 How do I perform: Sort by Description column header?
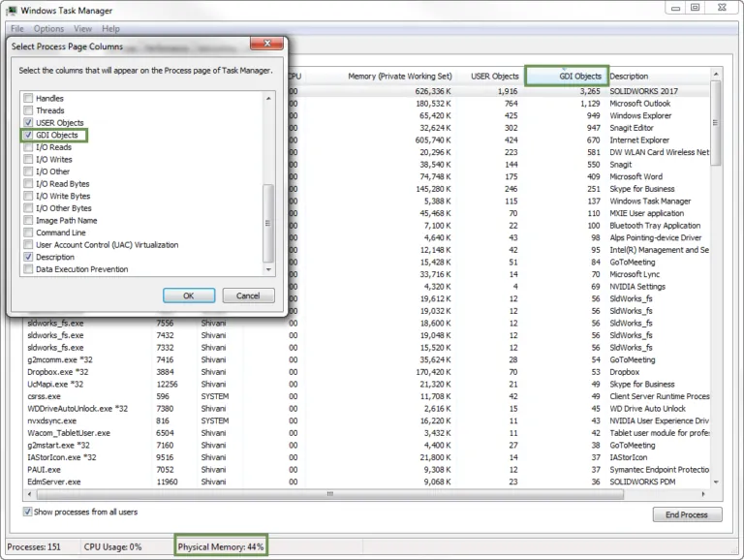(x=658, y=76)
